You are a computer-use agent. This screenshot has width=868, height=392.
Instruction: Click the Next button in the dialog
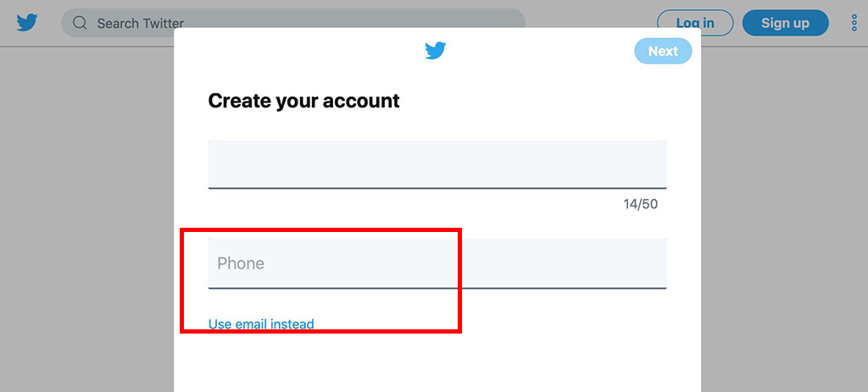663,51
